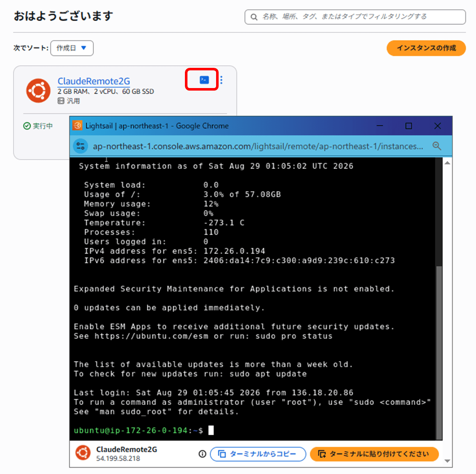Screen dimensions: 476x474
Task: Click the terminal's inner scrollbar thumb
Action: (439, 352)
